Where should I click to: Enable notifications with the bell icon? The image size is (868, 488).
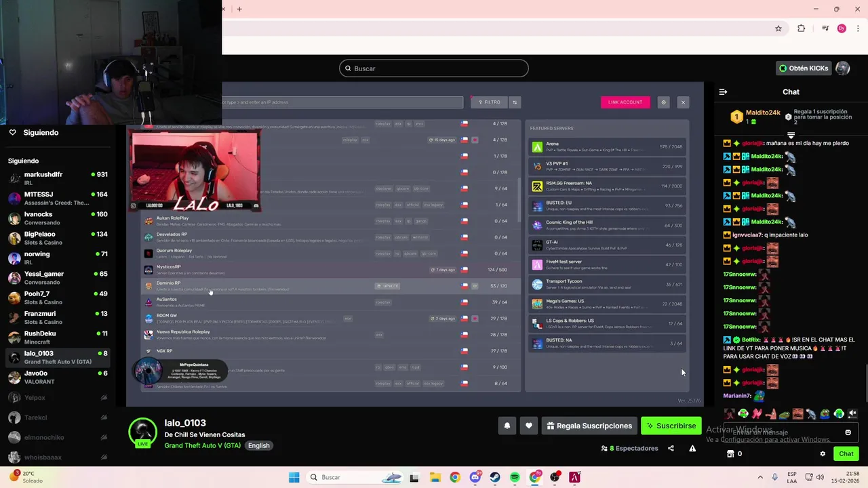pos(507,426)
